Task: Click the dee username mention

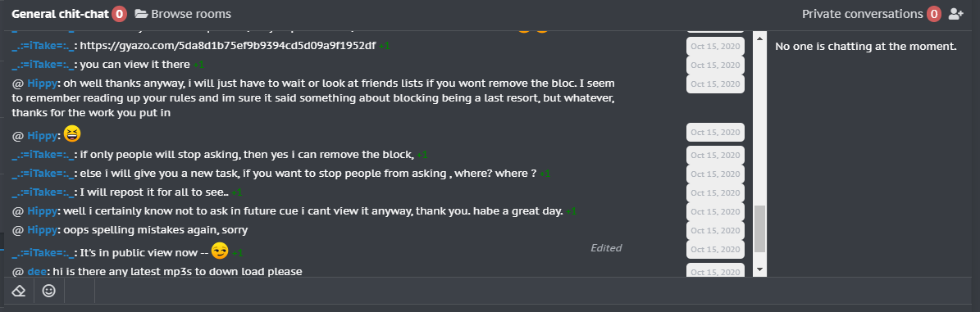Action: coord(37,271)
